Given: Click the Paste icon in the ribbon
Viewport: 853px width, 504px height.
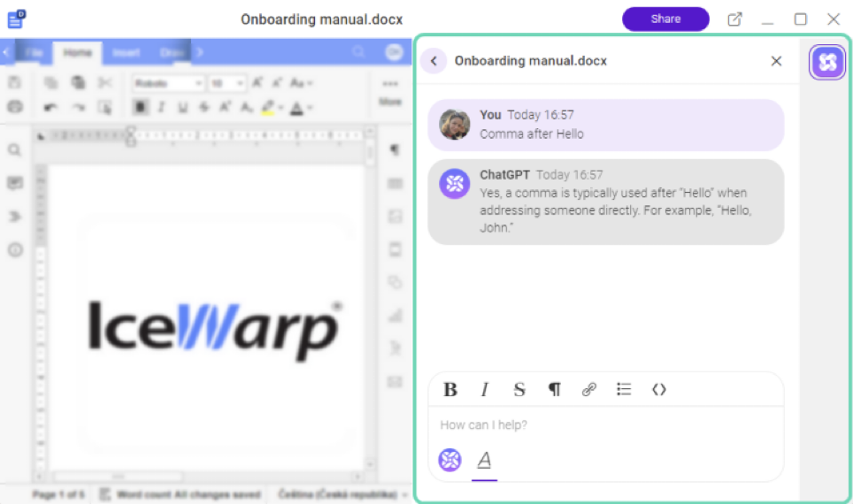Looking at the screenshot, I should [79, 82].
